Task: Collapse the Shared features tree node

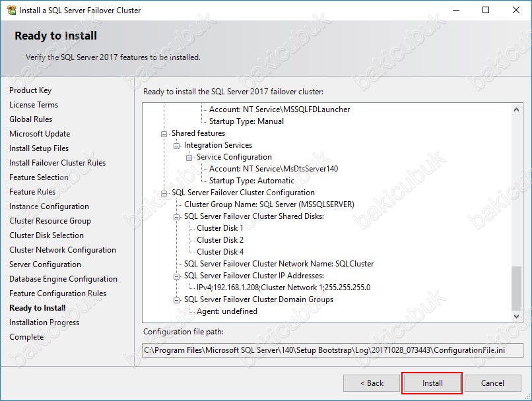Action: [164, 134]
